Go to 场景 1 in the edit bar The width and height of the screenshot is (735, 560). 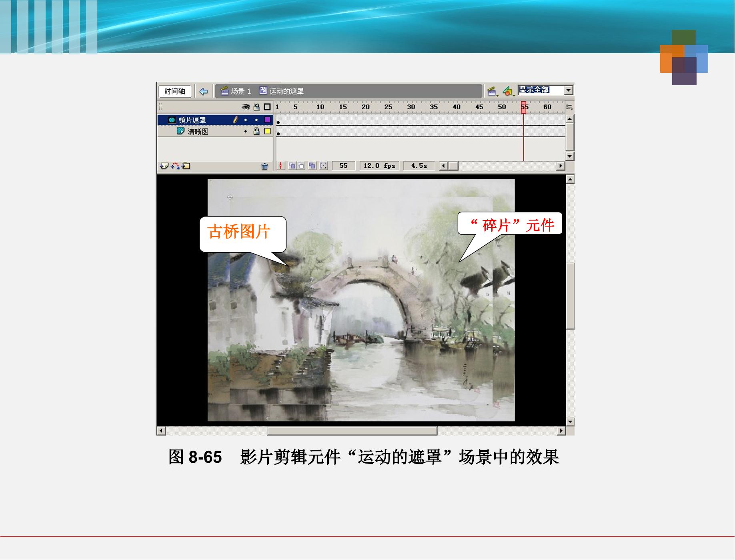[236, 91]
